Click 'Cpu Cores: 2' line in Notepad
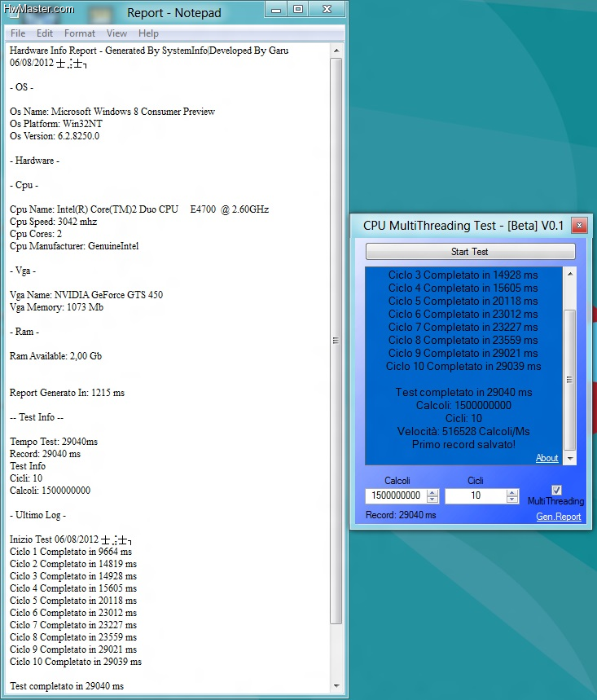The width and height of the screenshot is (597, 700). click(x=36, y=234)
